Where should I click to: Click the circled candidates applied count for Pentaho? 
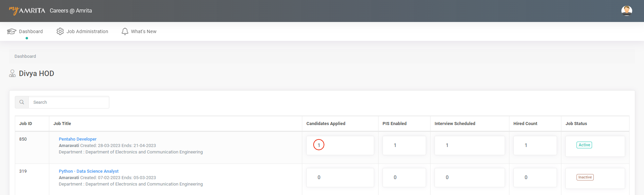(x=319, y=145)
